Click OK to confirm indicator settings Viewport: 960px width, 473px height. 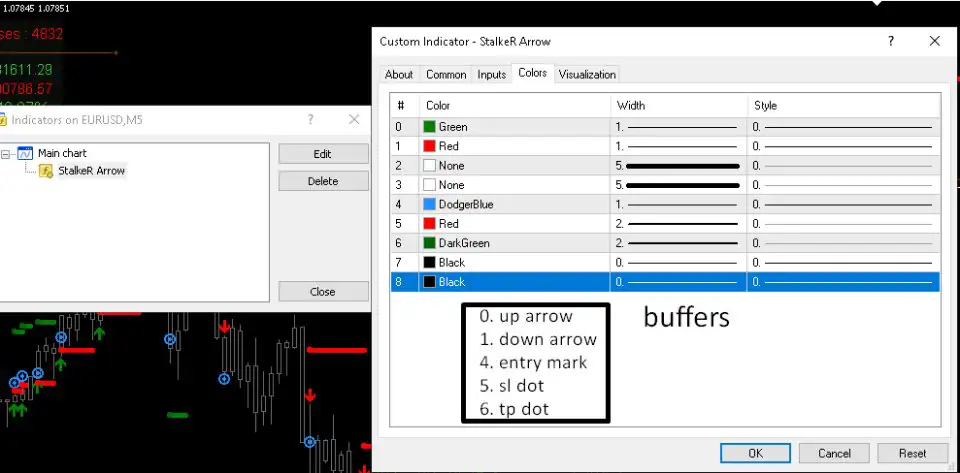[755, 453]
